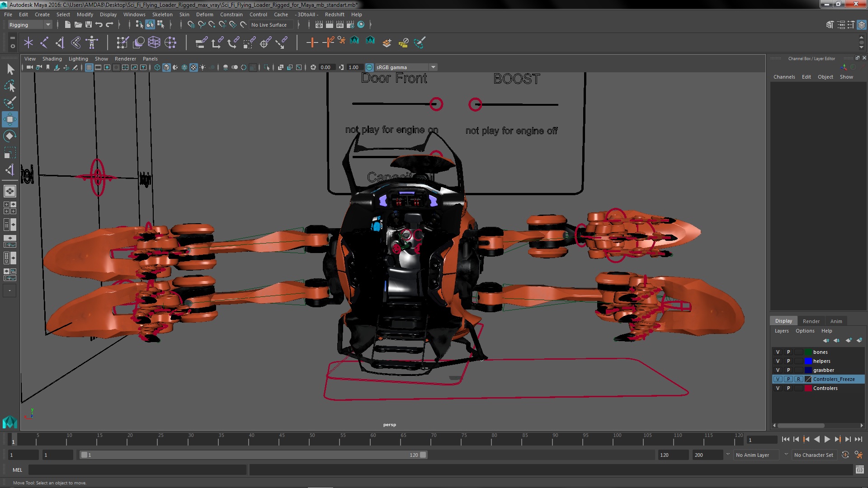Click the Human IK skeleton shelf icon

click(92, 42)
